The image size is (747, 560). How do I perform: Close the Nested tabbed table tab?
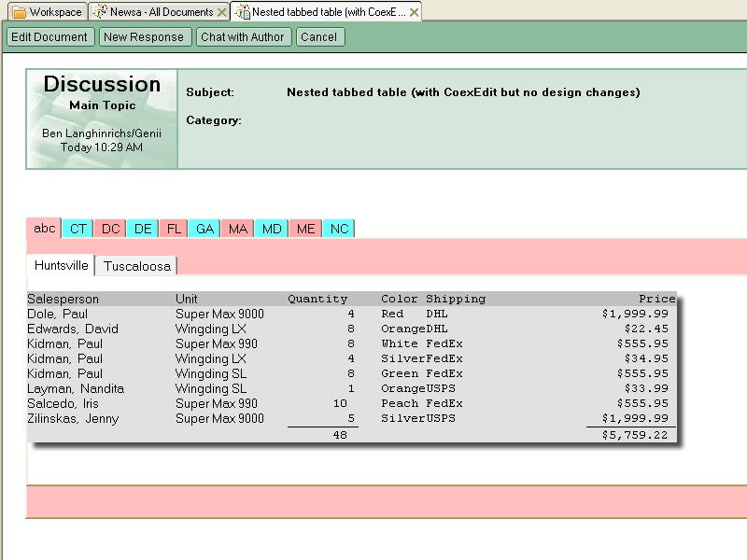[414, 12]
